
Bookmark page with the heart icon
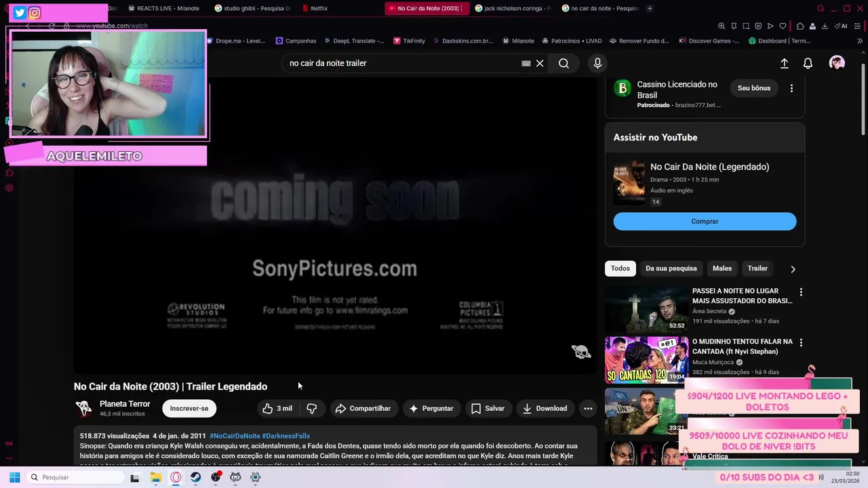[783, 26]
